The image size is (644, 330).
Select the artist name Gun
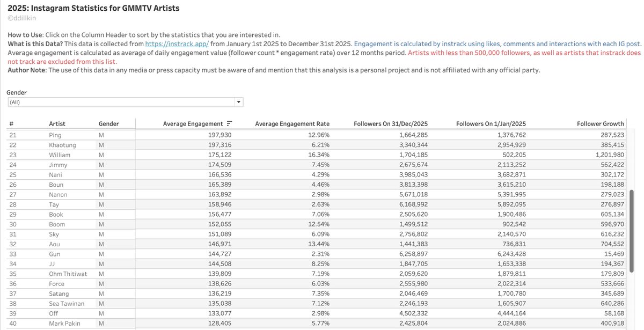pyautogui.click(x=55, y=254)
